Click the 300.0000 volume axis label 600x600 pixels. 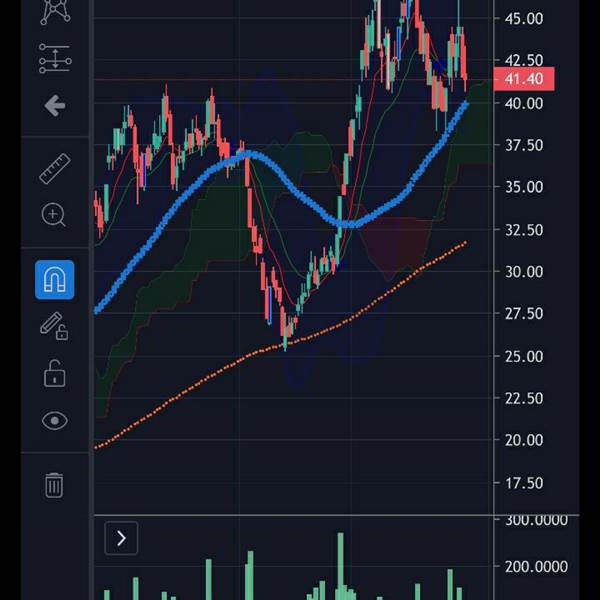tap(536, 521)
